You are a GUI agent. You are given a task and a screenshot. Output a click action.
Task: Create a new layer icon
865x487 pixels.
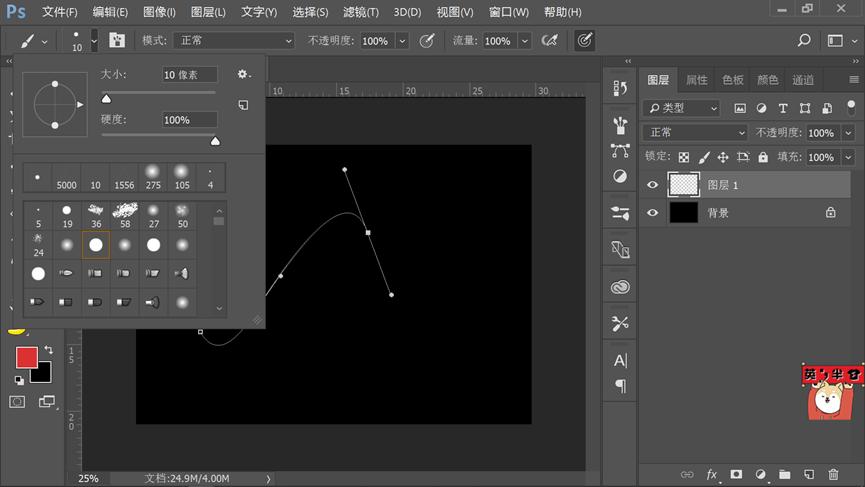pyautogui.click(x=809, y=474)
